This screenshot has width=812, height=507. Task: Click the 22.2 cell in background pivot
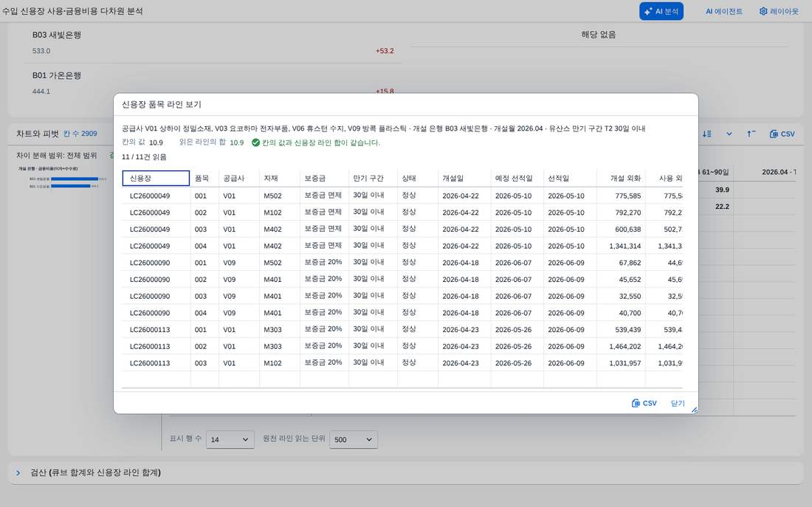722,207
